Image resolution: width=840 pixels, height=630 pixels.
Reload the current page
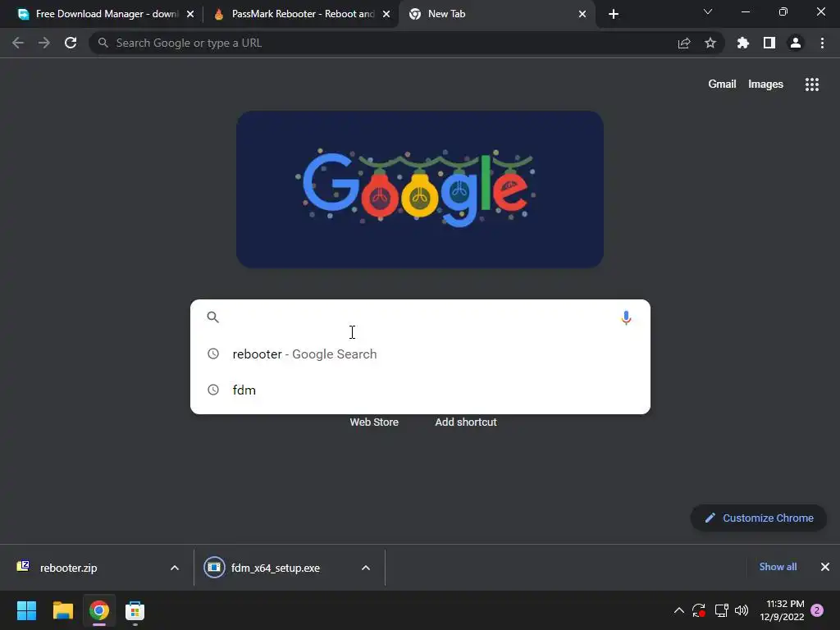(71, 43)
